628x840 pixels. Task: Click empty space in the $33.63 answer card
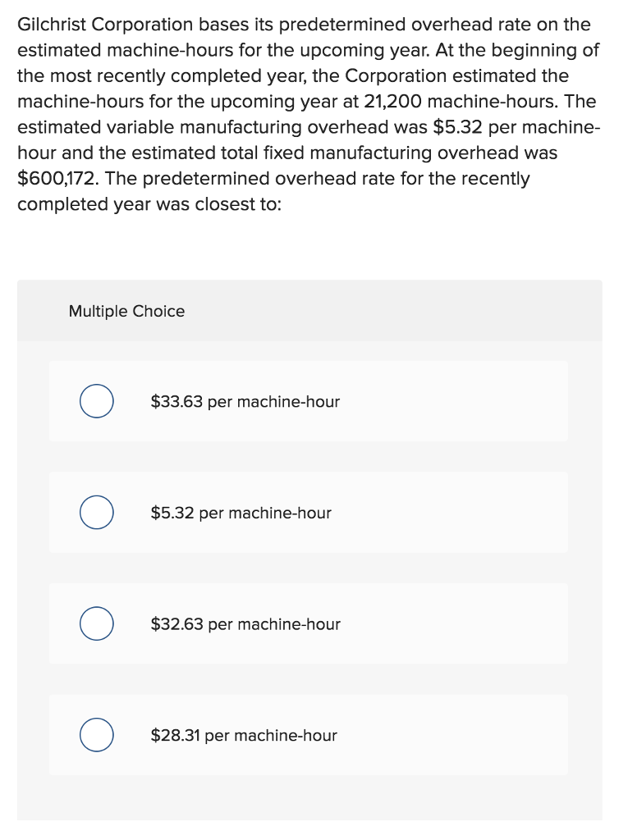tap(460, 402)
